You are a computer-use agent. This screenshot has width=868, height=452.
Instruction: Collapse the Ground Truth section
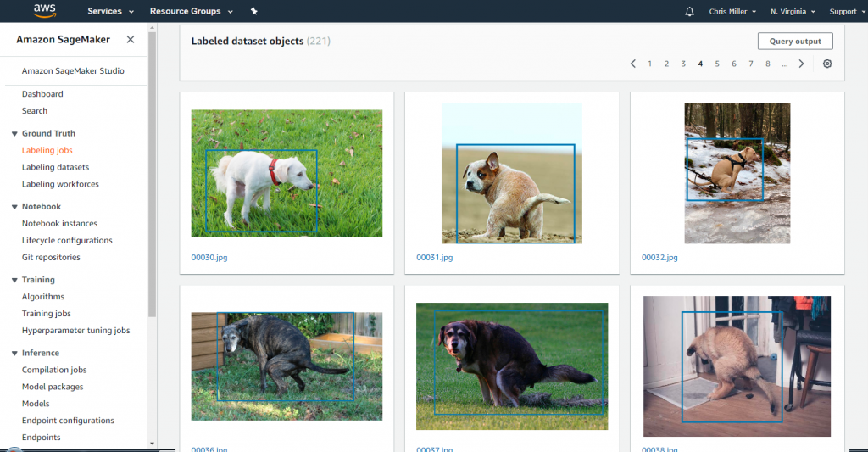click(14, 133)
